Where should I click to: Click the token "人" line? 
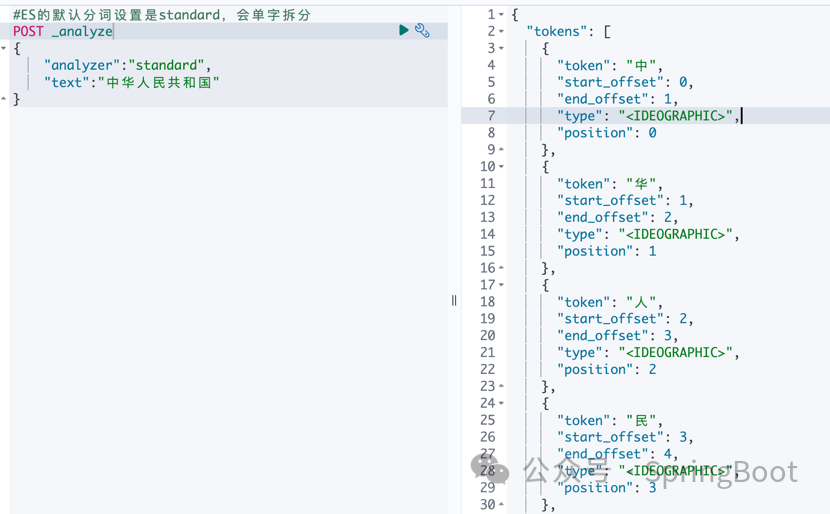609,302
